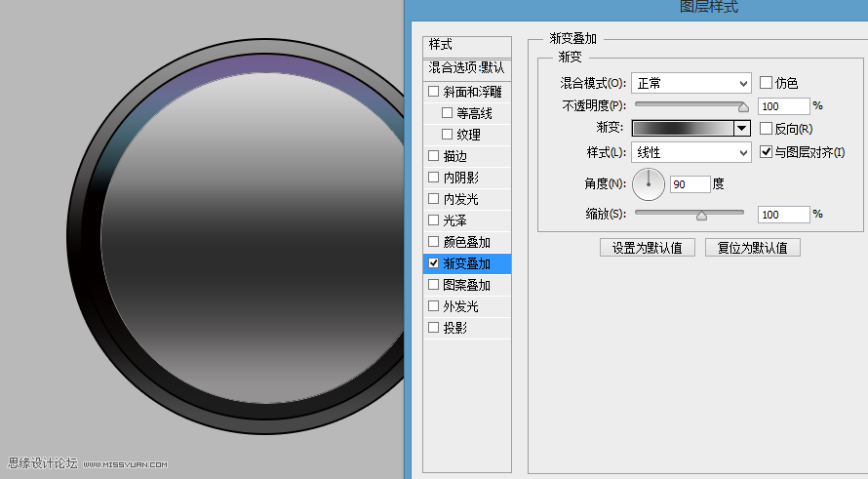
Task: Toggle the 反向(R) reverse checkbox
Action: click(x=767, y=129)
